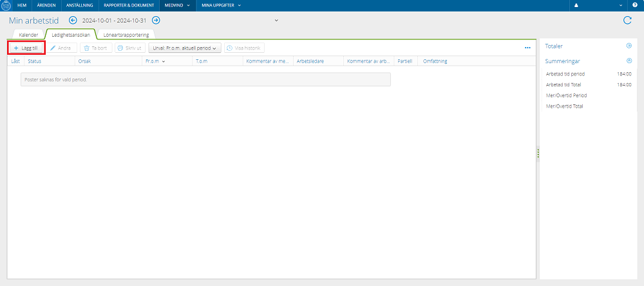Open the three-dots more options menu
Screen dimensions: 644x286
coord(528,48)
